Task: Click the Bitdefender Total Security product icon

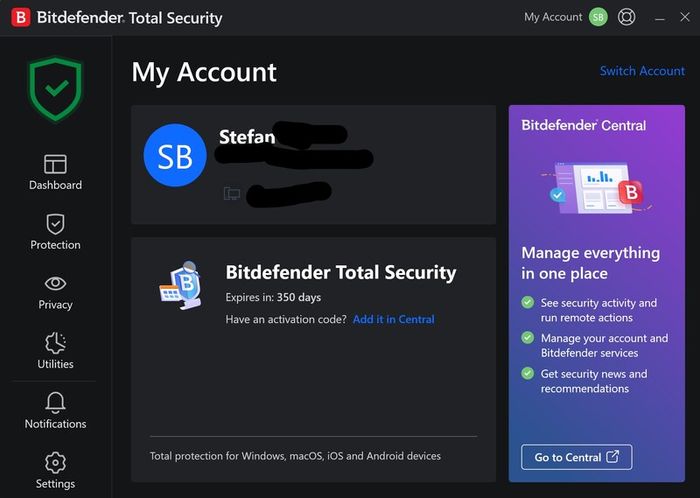Action: click(x=182, y=286)
